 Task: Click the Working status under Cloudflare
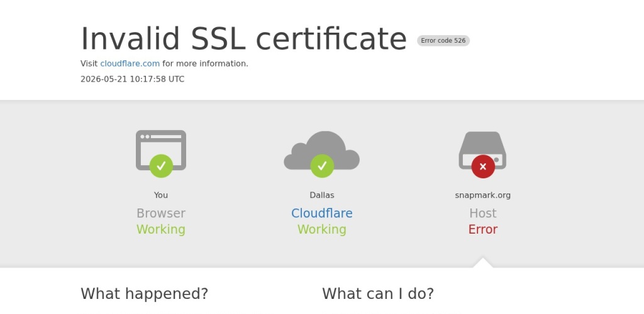(x=321, y=229)
